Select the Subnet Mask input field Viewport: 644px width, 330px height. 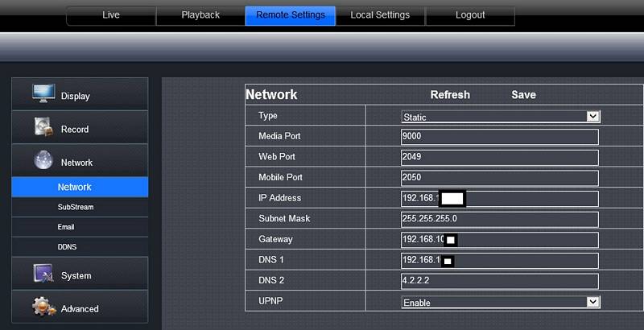pyautogui.click(x=499, y=219)
